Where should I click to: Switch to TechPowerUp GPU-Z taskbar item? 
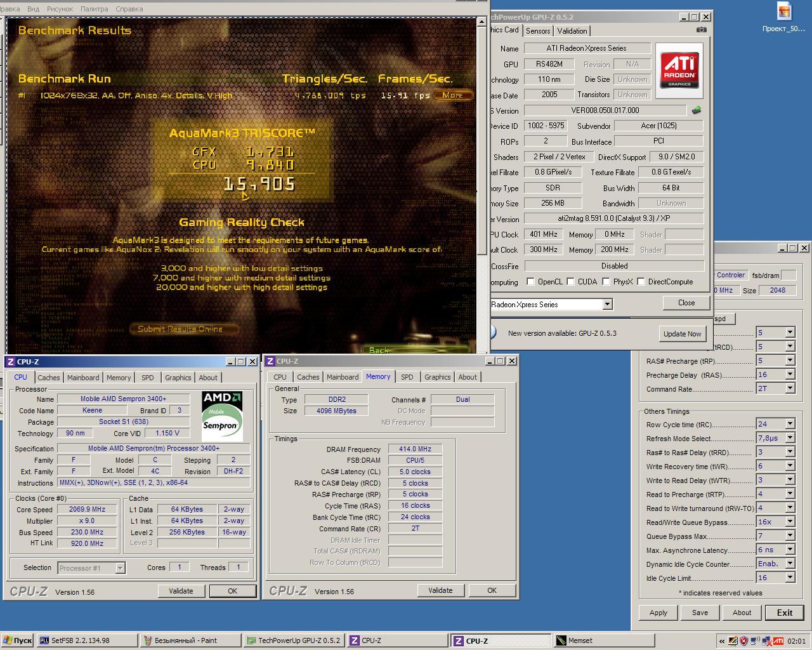coord(294,640)
